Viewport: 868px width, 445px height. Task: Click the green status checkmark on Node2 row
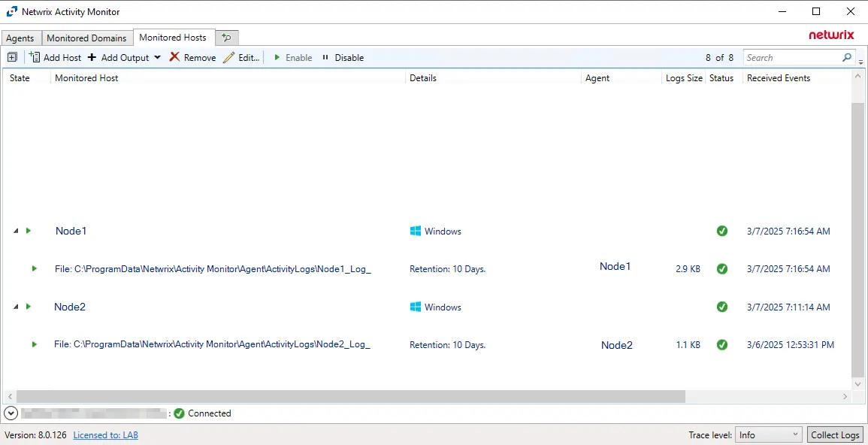click(x=722, y=307)
